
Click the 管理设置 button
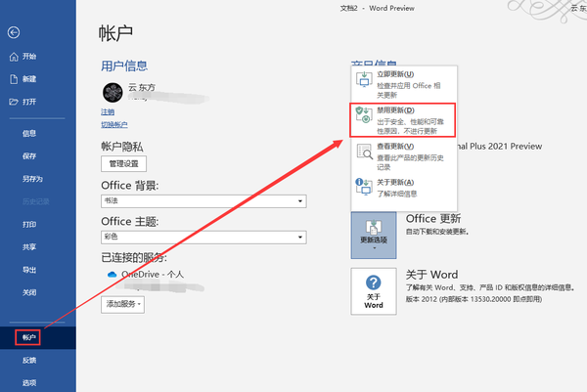pos(123,164)
